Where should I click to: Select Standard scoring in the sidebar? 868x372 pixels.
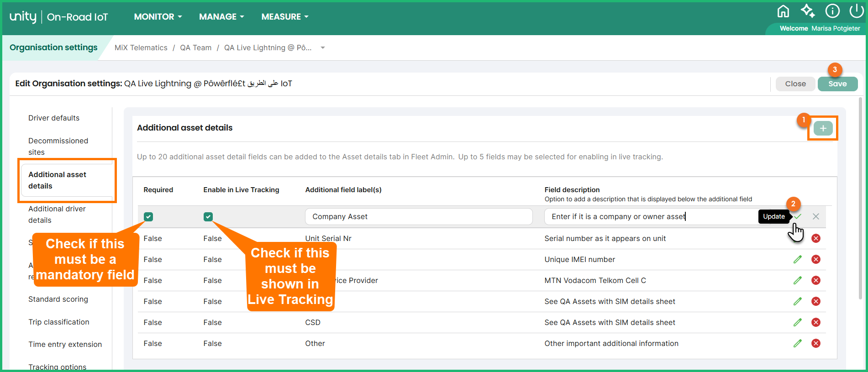58,299
